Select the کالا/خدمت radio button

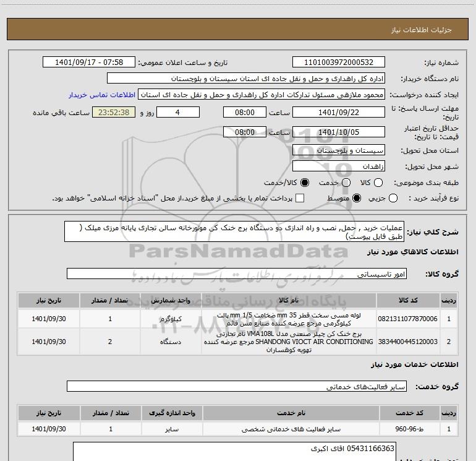pyautogui.click(x=305, y=183)
